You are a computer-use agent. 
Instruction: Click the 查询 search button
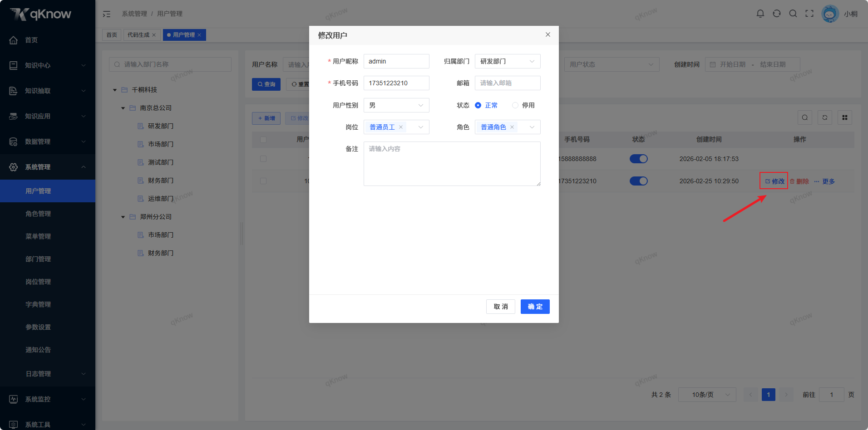click(x=266, y=84)
